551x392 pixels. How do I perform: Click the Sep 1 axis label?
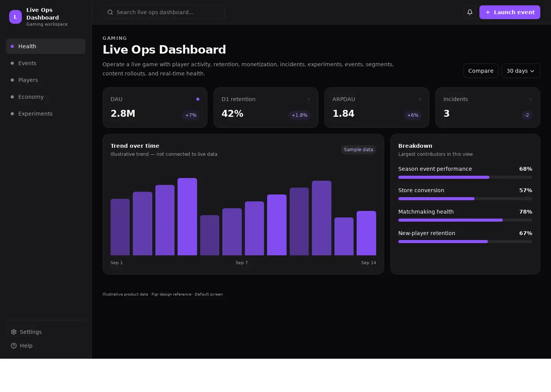pyautogui.click(x=117, y=263)
